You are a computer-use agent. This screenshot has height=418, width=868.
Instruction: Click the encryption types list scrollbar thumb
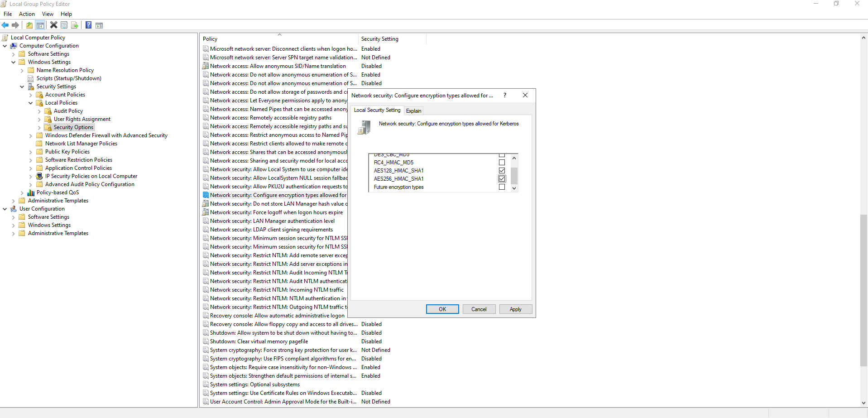point(514,175)
